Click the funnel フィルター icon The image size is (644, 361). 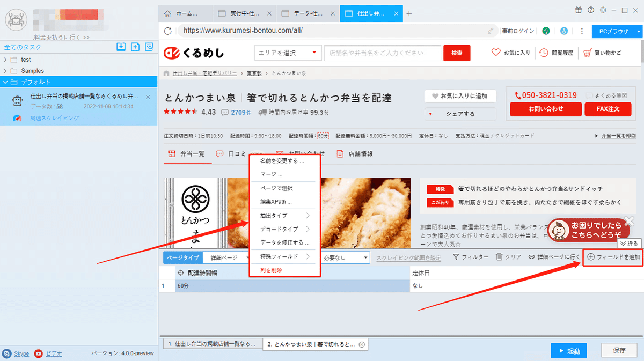click(x=456, y=257)
